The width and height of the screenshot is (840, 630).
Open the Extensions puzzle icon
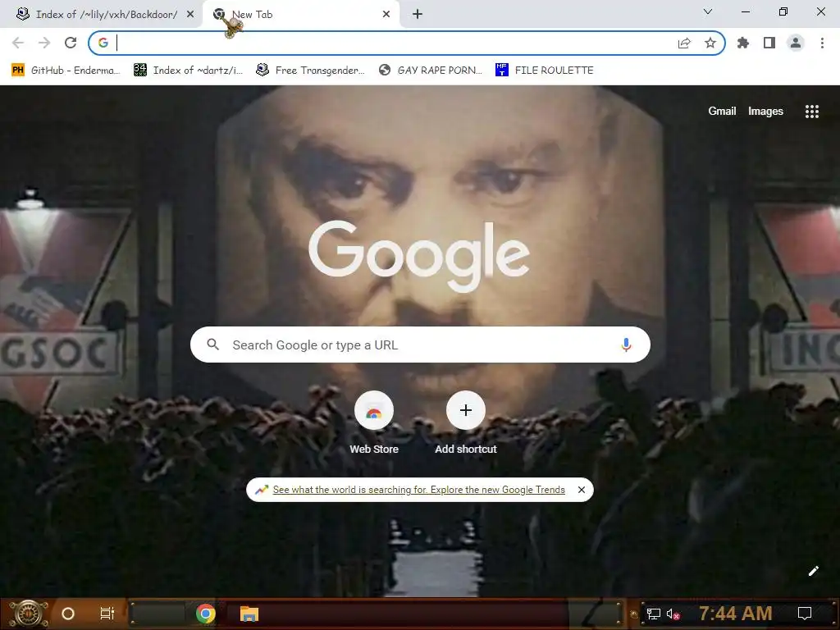tap(743, 43)
